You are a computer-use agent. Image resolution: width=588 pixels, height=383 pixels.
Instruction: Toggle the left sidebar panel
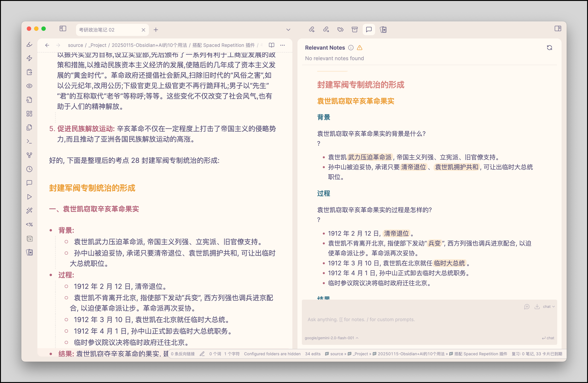(x=63, y=29)
